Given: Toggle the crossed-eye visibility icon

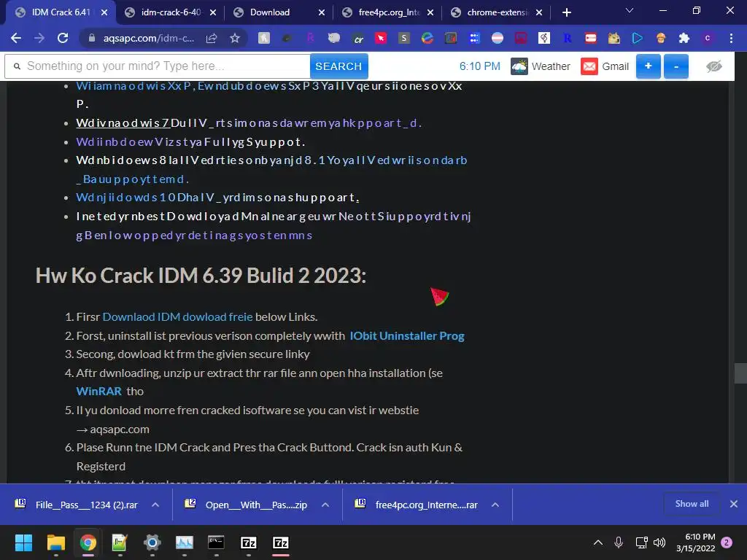Looking at the screenshot, I should pos(713,66).
